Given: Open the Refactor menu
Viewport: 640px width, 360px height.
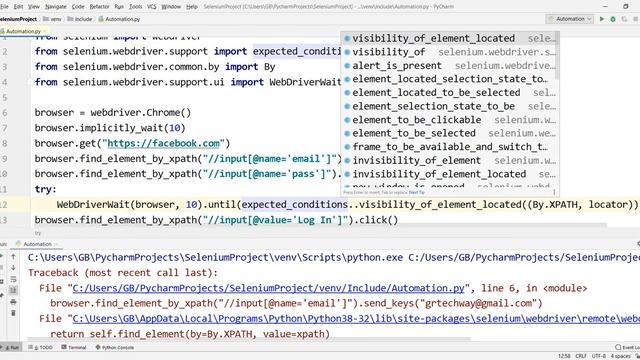Looking at the screenshot, I should pyautogui.click(x=99, y=7).
